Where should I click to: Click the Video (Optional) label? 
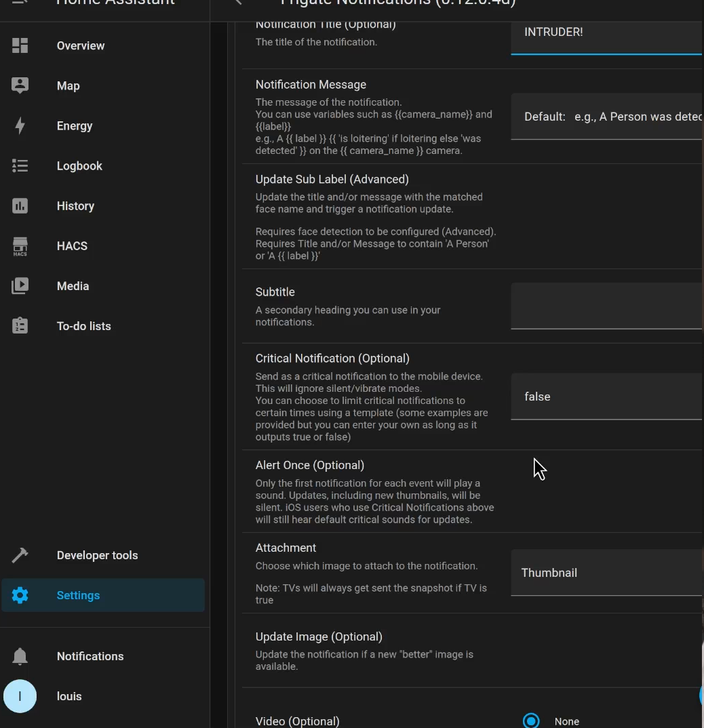click(297, 721)
